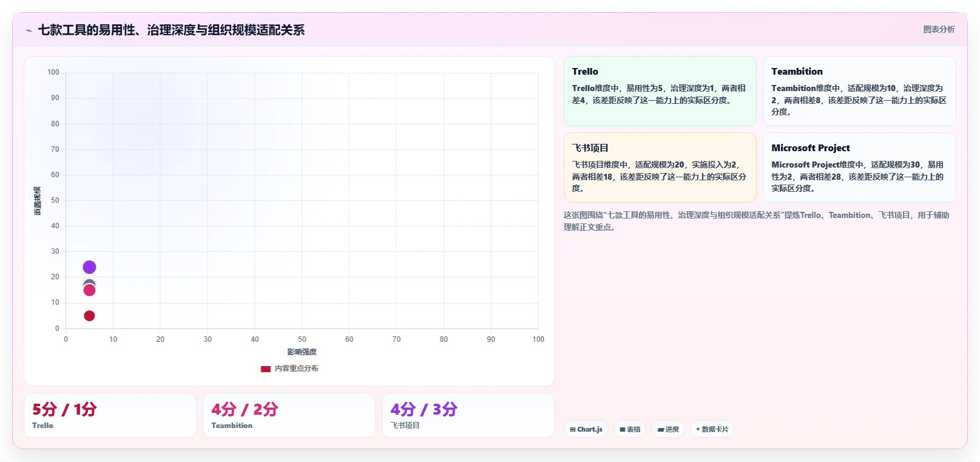Click the text "Trello维度中，易用性为5"

pyautogui.click(x=617, y=88)
